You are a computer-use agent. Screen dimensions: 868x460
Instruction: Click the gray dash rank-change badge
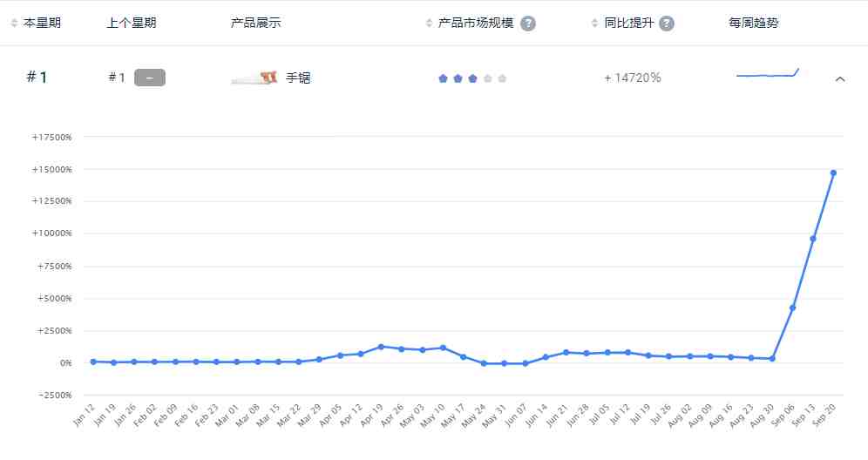[150, 78]
